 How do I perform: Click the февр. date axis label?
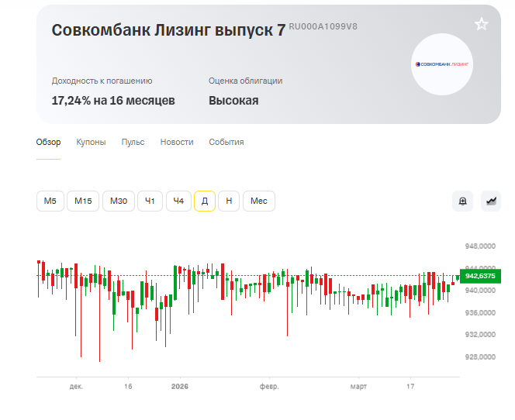[269, 387]
